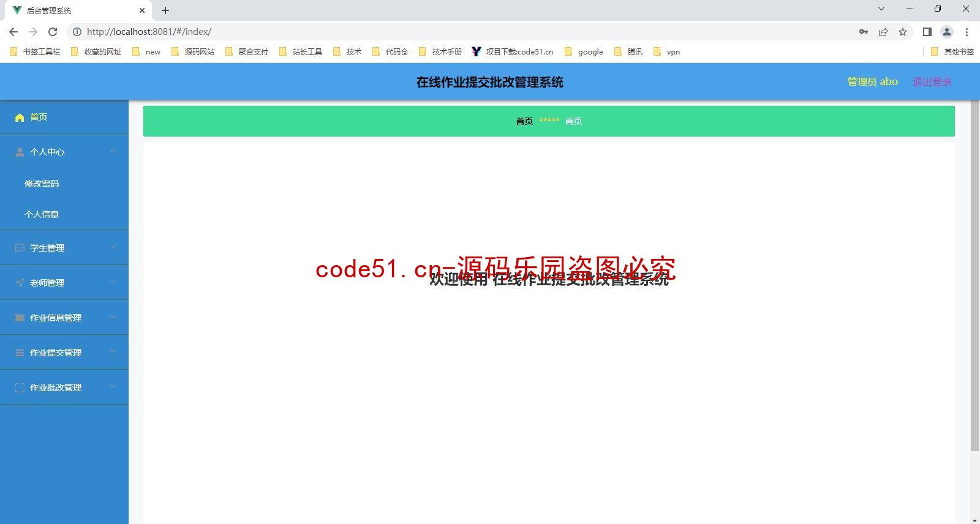
Task: Open the 其他书签 folder
Action: (952, 52)
